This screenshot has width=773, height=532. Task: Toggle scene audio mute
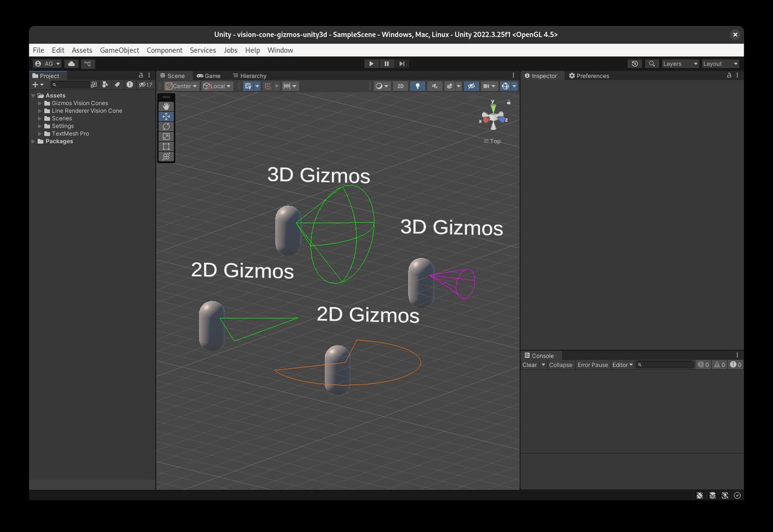tap(435, 86)
